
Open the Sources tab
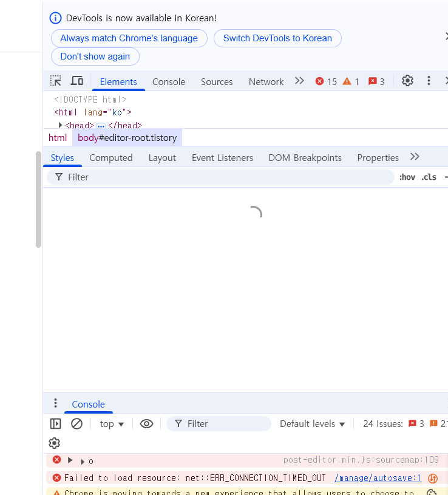217,82
